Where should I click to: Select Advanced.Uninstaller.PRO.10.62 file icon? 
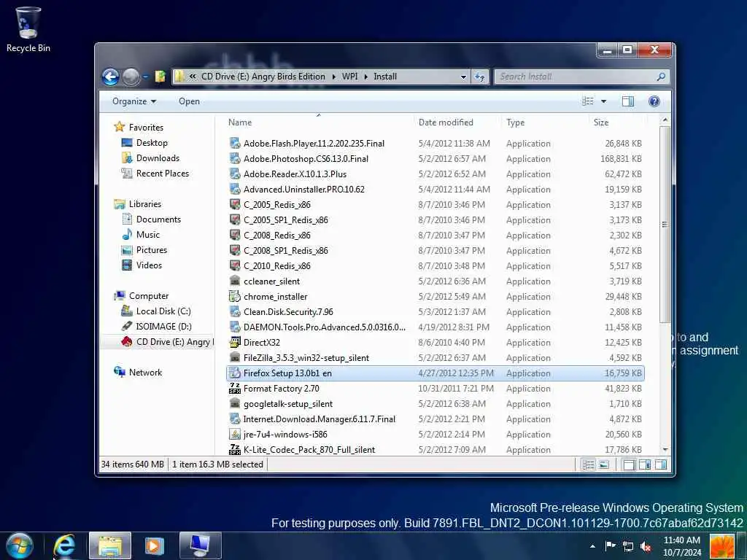(x=235, y=189)
